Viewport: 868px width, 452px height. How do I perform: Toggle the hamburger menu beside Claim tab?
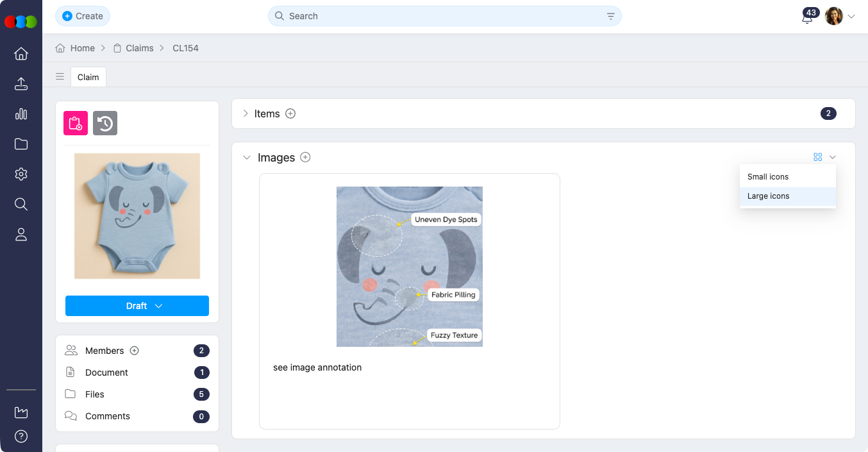[x=60, y=77]
